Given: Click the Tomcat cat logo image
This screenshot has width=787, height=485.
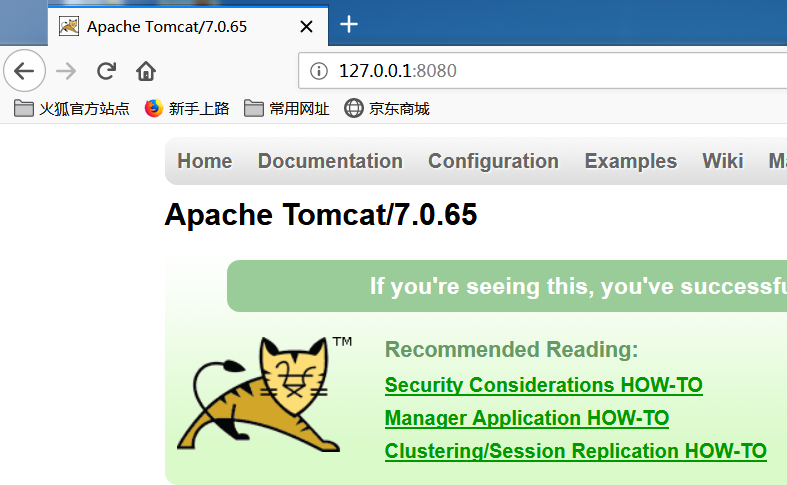Looking at the screenshot, I should (265, 394).
